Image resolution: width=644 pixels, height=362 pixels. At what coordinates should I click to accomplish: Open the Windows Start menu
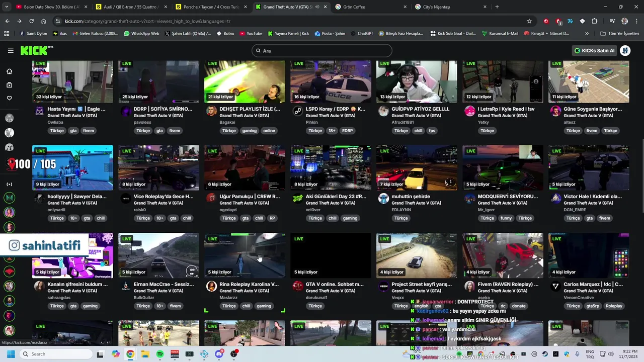tap(10, 354)
